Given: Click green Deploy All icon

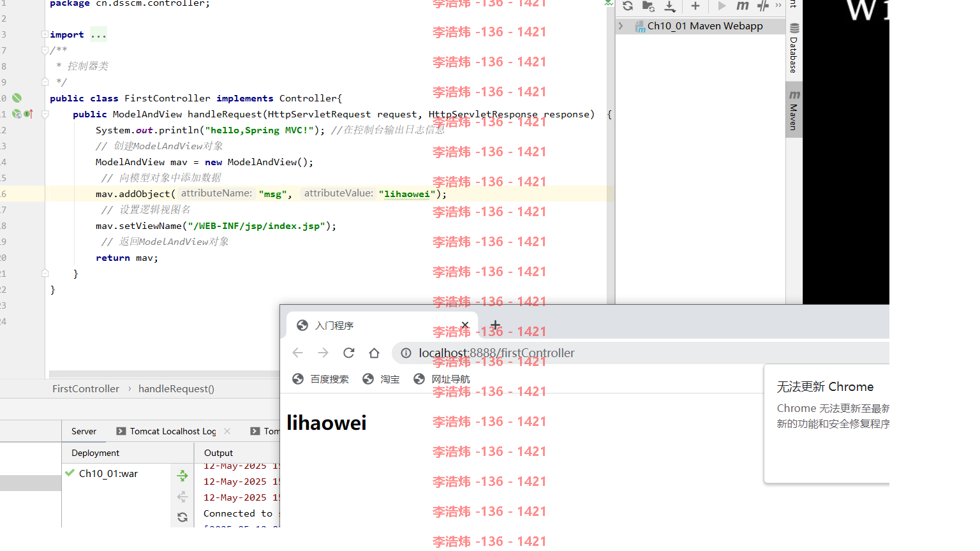Looking at the screenshot, I should [x=182, y=476].
